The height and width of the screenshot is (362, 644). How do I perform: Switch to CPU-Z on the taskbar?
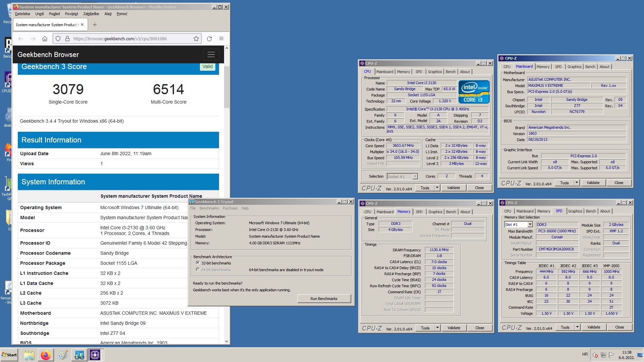(95, 355)
